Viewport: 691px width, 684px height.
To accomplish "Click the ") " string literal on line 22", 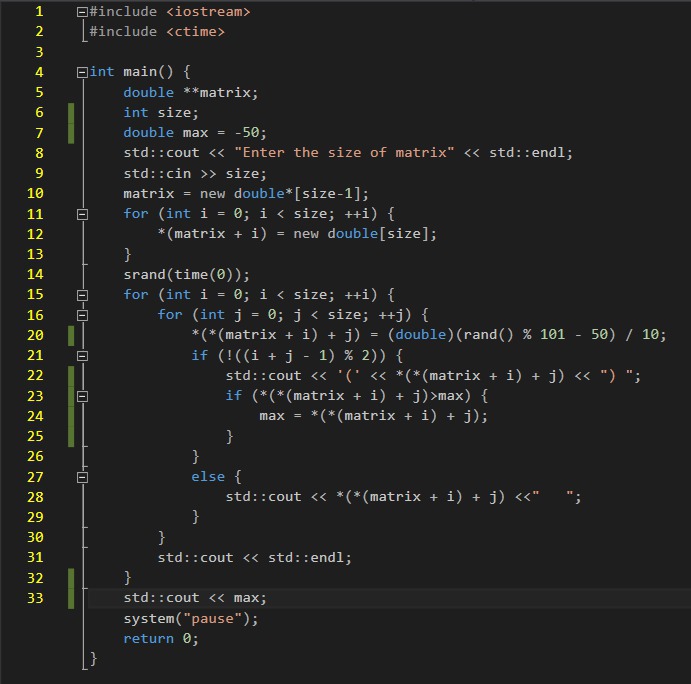I will pyautogui.click(x=617, y=375).
